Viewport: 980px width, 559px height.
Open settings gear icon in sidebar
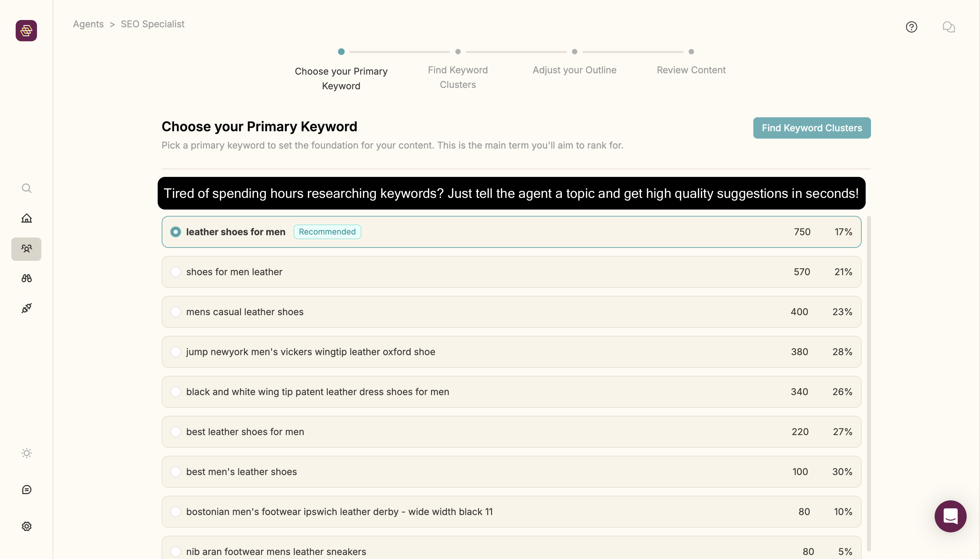tap(26, 526)
